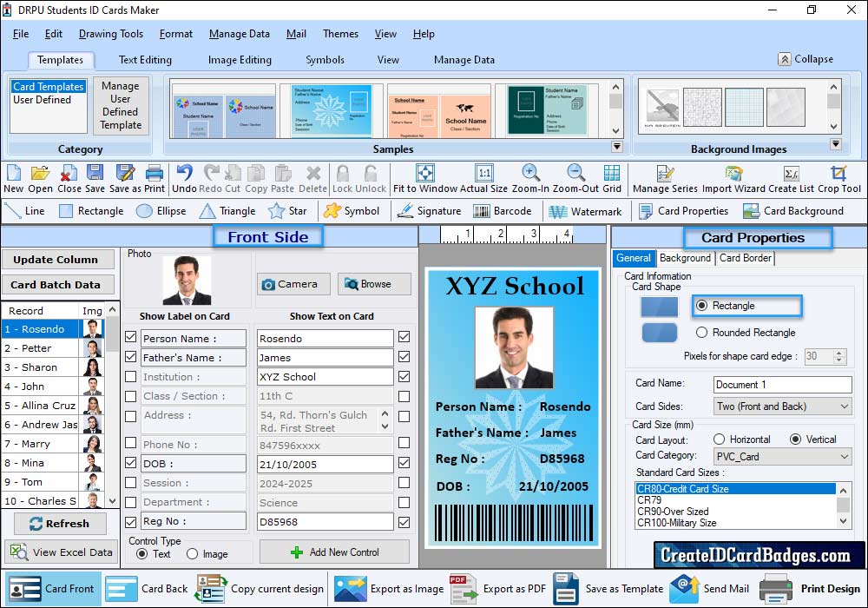The width and height of the screenshot is (868, 608).
Task: Open Card Background tool
Action: coord(793,211)
